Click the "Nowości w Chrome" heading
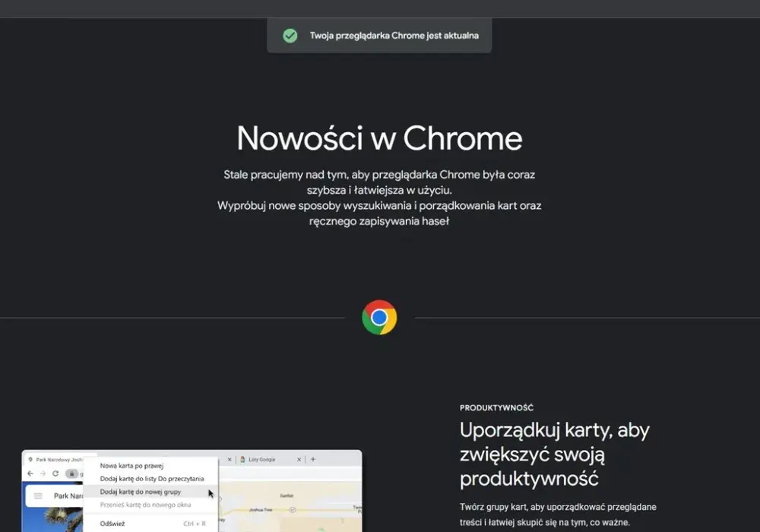760x532 pixels. [379, 138]
